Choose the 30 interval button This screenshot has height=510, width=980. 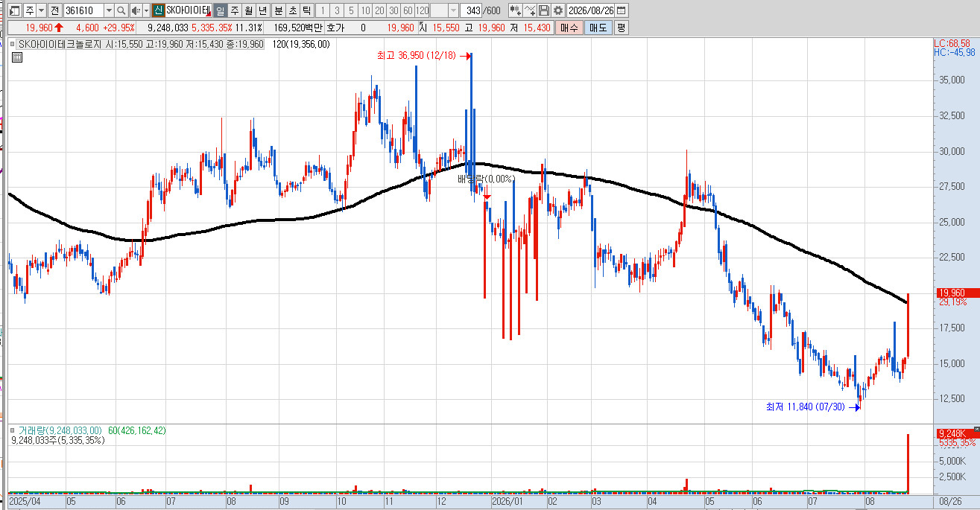point(393,10)
